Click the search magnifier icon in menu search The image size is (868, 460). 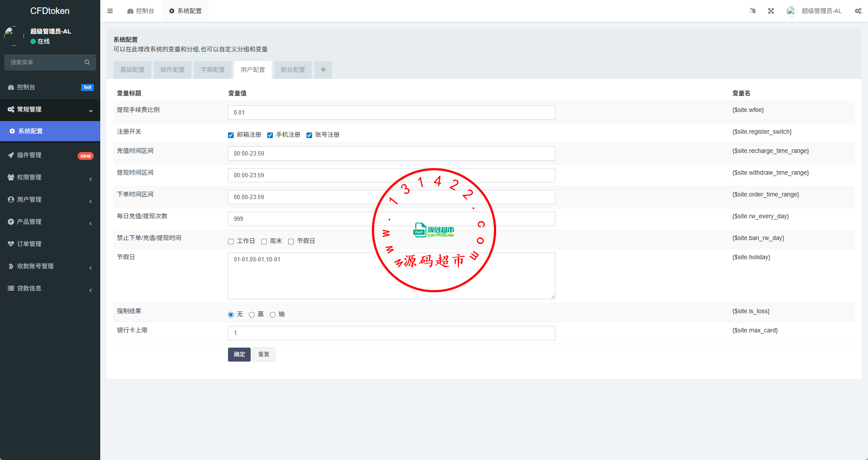87,62
